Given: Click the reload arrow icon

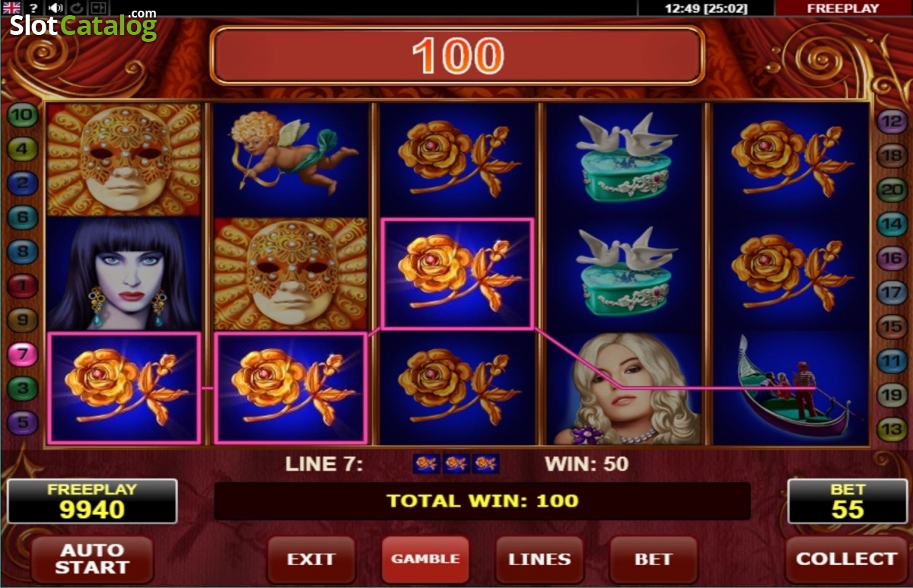Looking at the screenshot, I should [78, 8].
